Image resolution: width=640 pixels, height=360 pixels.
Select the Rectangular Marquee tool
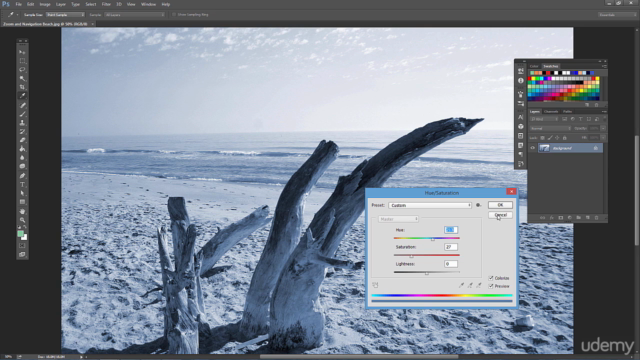[x=22, y=61]
